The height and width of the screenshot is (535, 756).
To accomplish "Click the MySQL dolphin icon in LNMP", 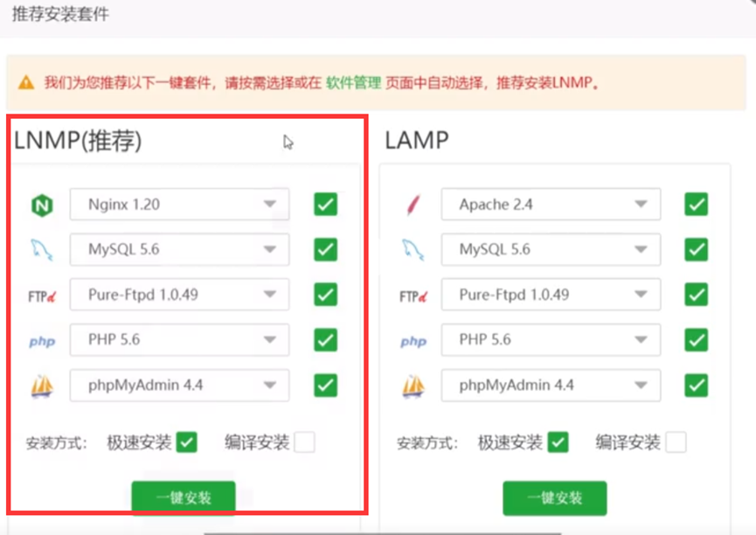I will click(41, 250).
